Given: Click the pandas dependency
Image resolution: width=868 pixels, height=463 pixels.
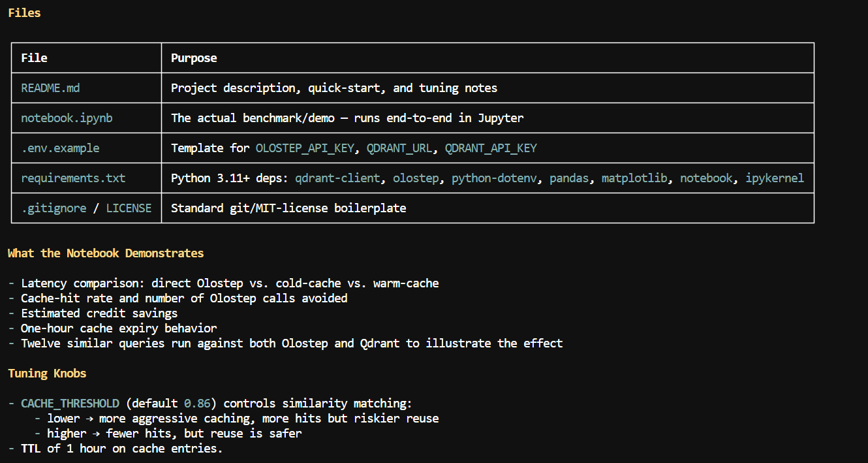Looking at the screenshot, I should click(x=569, y=178).
